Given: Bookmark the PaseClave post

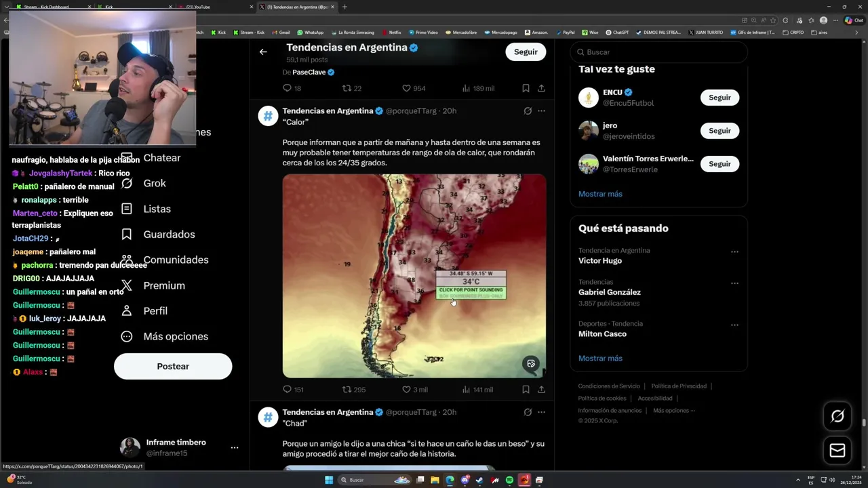Looking at the screenshot, I should pyautogui.click(x=526, y=88).
